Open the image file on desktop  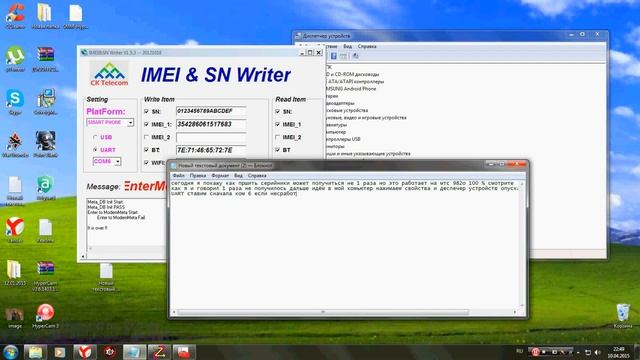pos(15,318)
